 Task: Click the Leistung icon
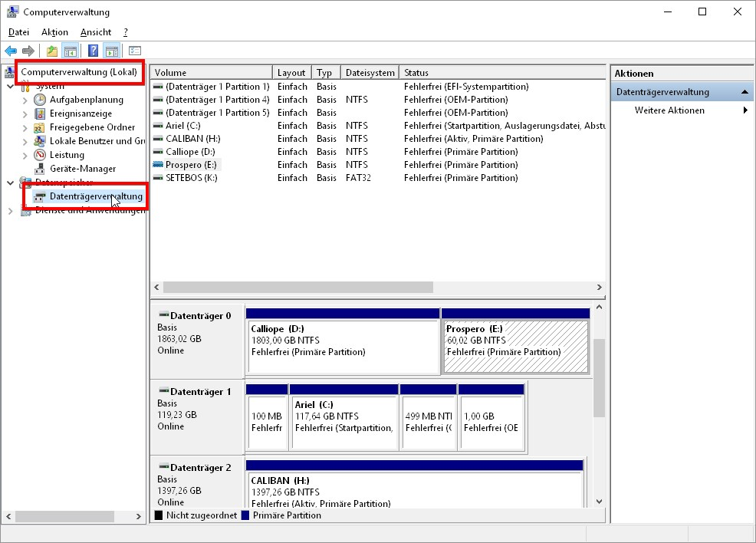pos(40,155)
